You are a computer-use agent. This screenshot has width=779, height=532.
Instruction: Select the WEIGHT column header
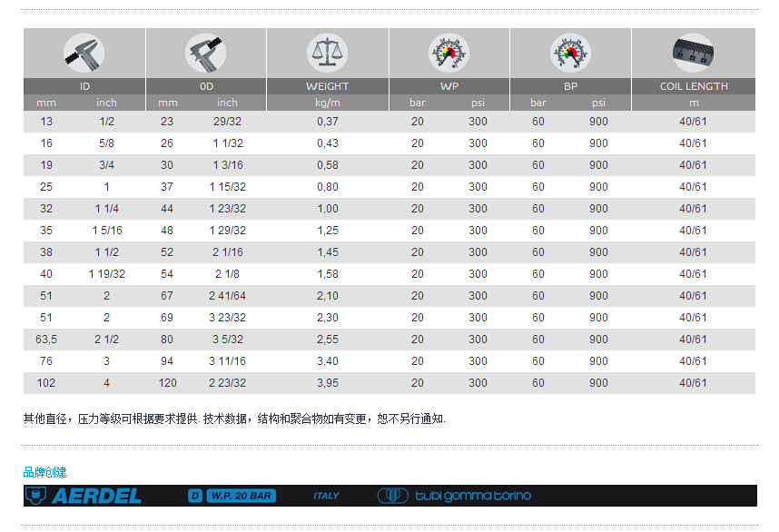pyautogui.click(x=327, y=86)
